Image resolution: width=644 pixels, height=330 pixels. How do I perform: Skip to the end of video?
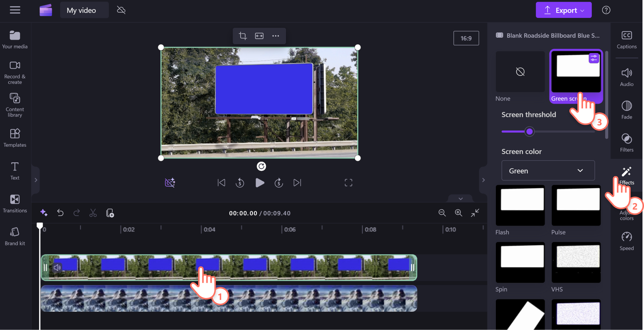(x=297, y=183)
